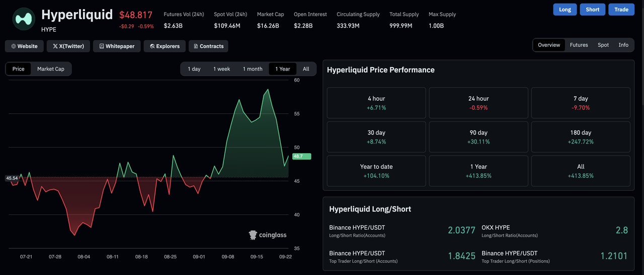
Task: Show All time price history
Action: click(x=306, y=69)
